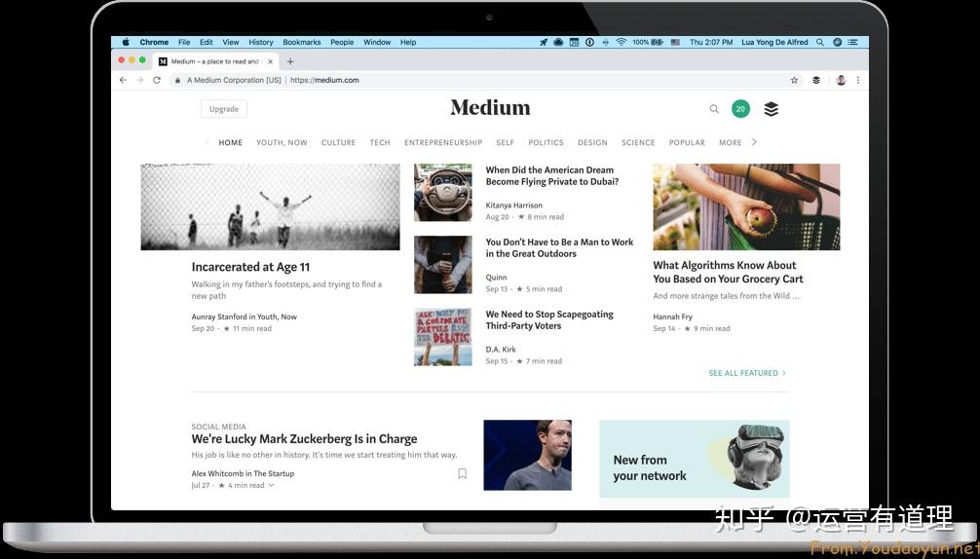980x559 pixels.
Task: Select the SELF topic tab
Action: [505, 142]
